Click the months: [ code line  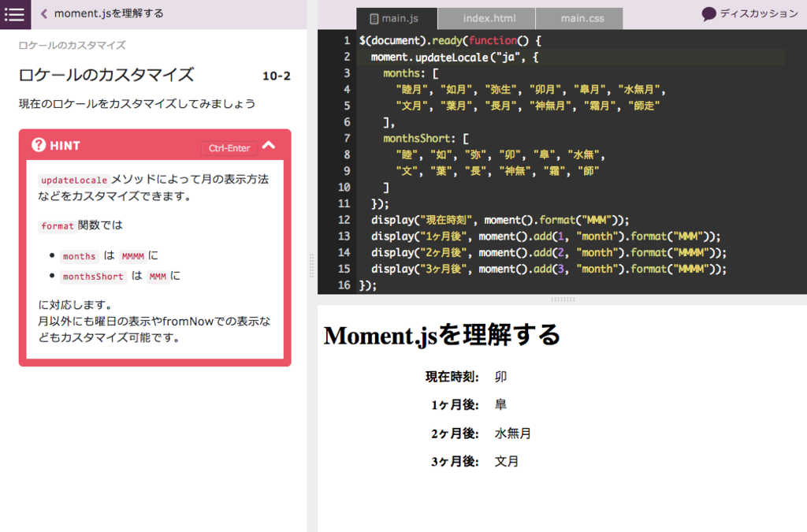[411, 73]
